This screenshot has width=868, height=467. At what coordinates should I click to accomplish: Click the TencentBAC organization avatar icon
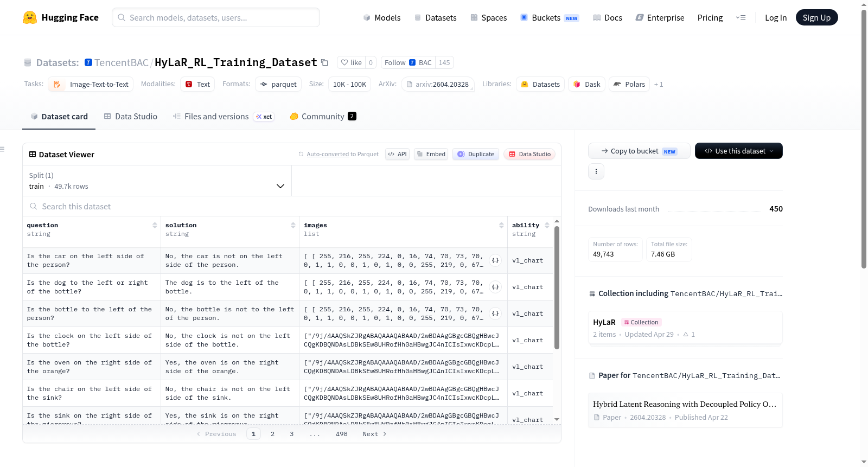88,62
